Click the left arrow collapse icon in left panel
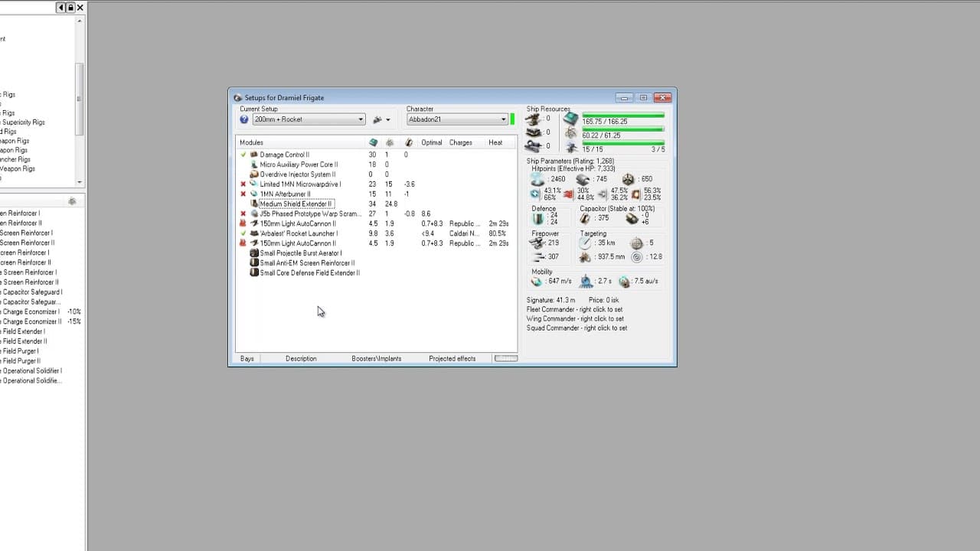Viewport: 980px width, 551px height. coord(61,8)
